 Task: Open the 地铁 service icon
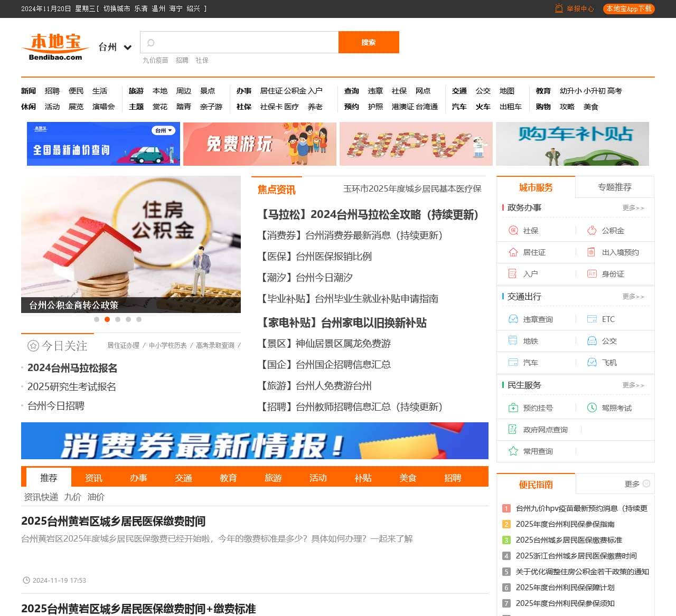pyautogui.click(x=513, y=341)
